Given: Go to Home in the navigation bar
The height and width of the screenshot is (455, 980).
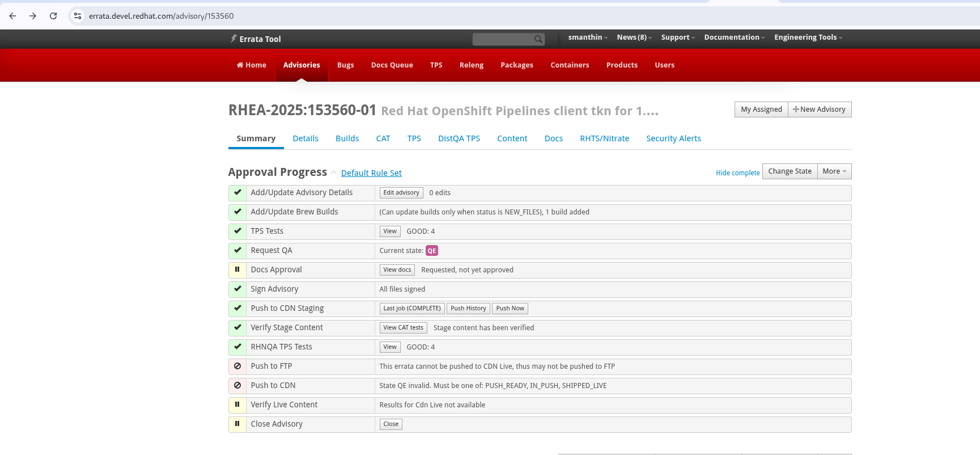Looking at the screenshot, I should pos(251,65).
